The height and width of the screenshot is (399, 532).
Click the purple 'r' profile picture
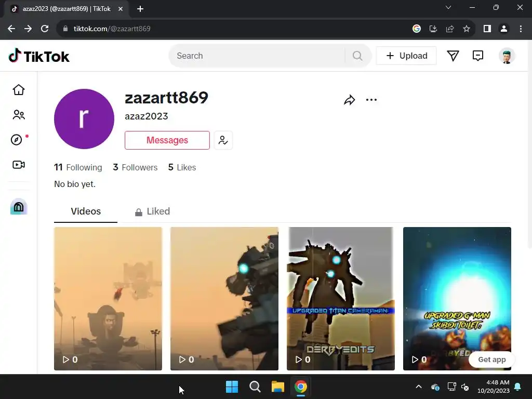coord(84,119)
